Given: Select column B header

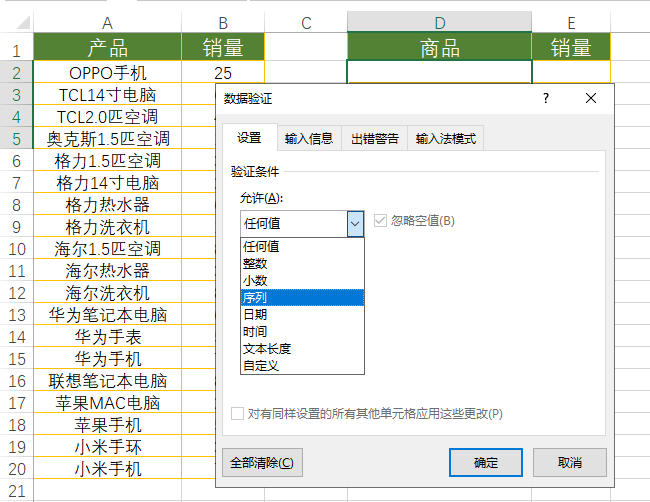Looking at the screenshot, I should point(223,22).
